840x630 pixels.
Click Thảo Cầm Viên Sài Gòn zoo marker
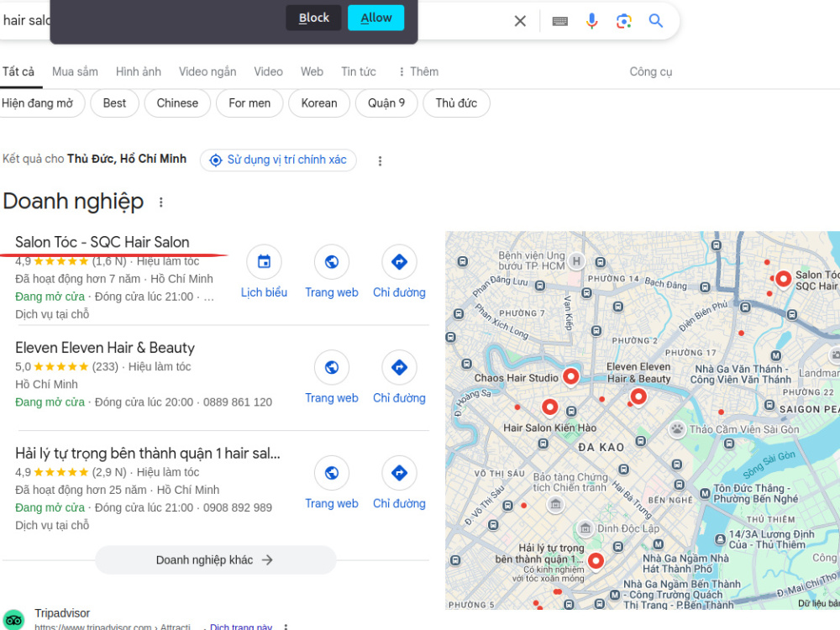pyautogui.click(x=677, y=429)
